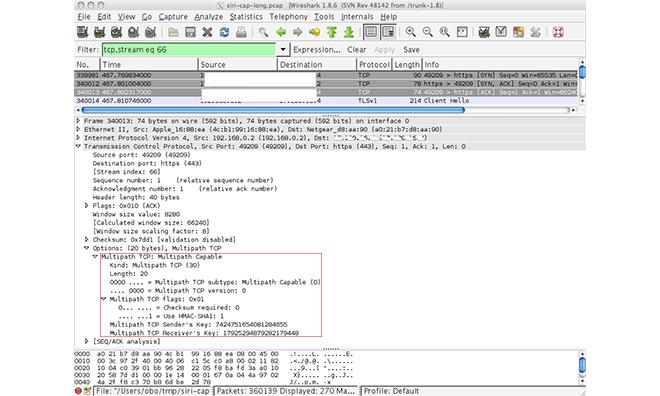Reset zoom to normal size icon

(x=444, y=32)
